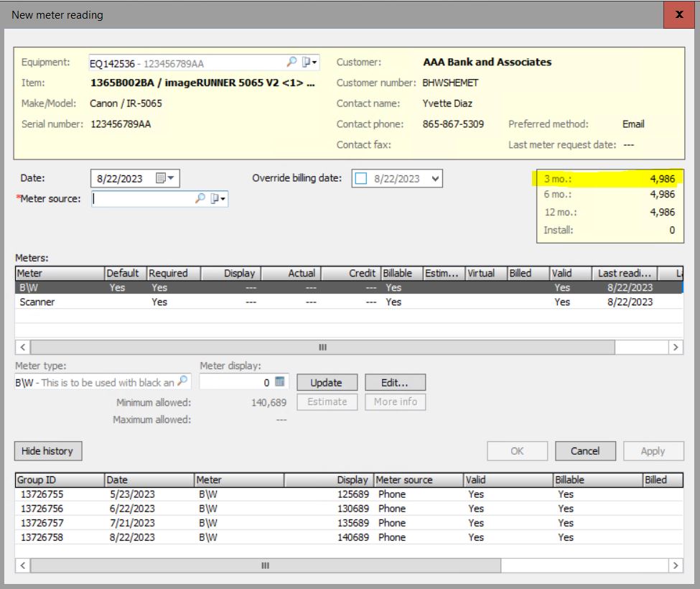Screen dimensions: 700x589
Task: Select the B\W row in Meters grid
Action: [349, 287]
